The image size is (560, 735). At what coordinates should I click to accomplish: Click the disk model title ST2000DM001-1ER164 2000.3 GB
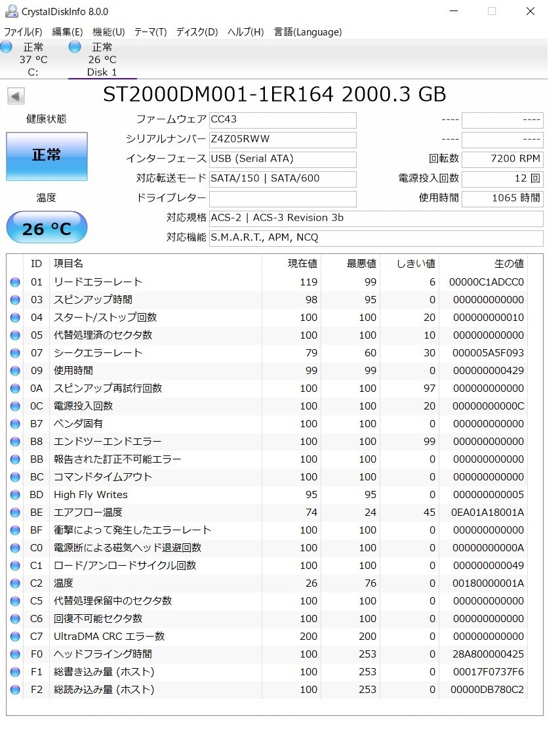(274, 94)
